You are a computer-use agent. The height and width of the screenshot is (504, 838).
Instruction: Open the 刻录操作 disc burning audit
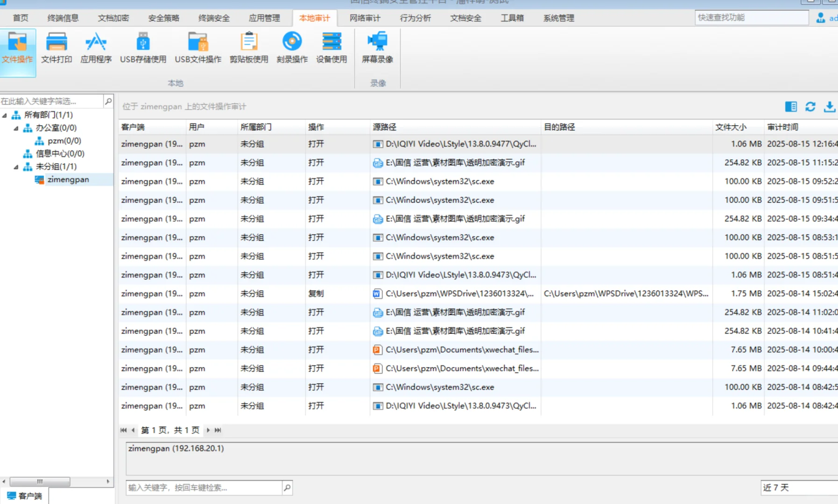tap(292, 48)
